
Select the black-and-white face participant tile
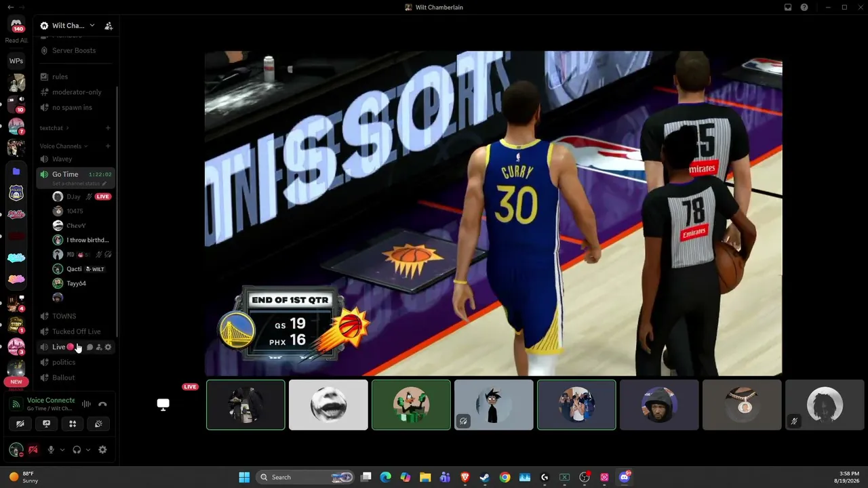click(328, 405)
